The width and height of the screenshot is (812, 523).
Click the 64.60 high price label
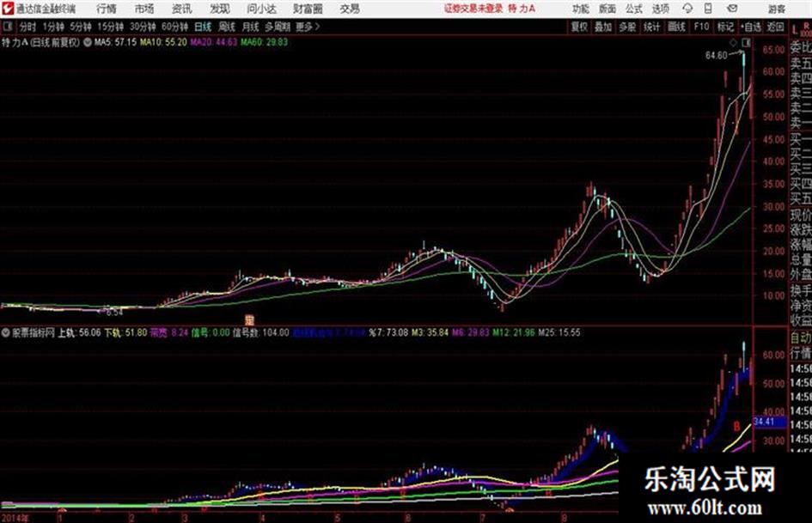pyautogui.click(x=717, y=56)
